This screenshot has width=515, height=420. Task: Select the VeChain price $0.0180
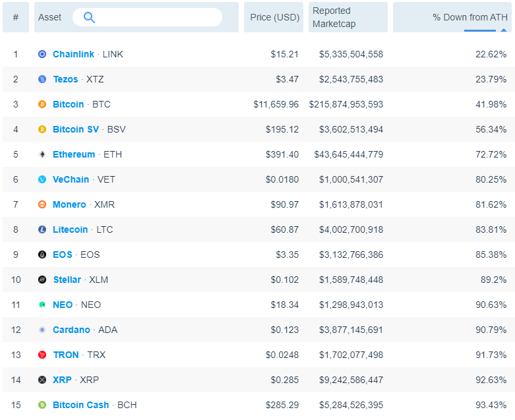(x=282, y=179)
